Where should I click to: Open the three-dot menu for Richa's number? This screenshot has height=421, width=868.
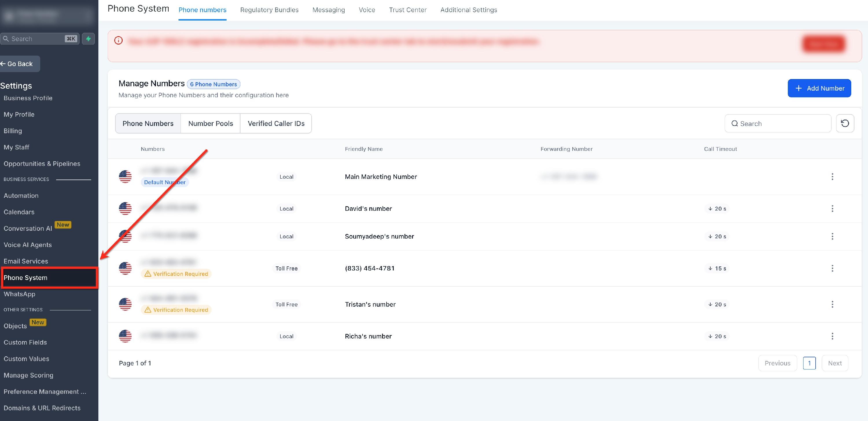click(x=832, y=336)
